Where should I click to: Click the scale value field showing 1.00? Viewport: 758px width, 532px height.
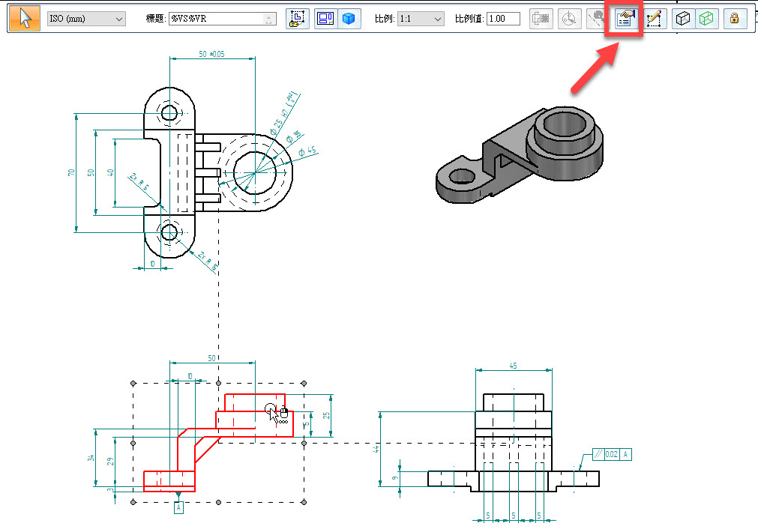(x=503, y=19)
